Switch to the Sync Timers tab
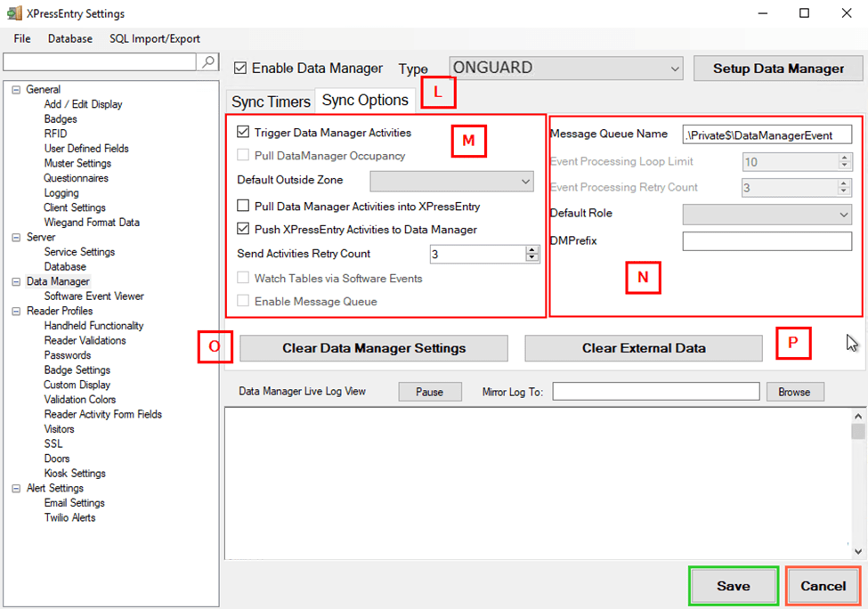This screenshot has height=609, width=868. tap(271, 101)
